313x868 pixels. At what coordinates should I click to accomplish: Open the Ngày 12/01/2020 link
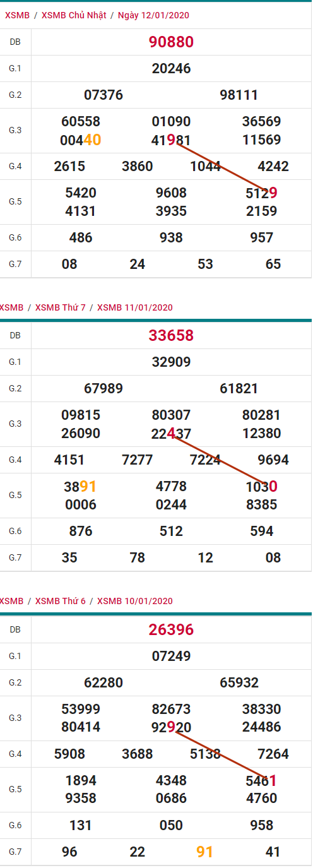point(153,15)
